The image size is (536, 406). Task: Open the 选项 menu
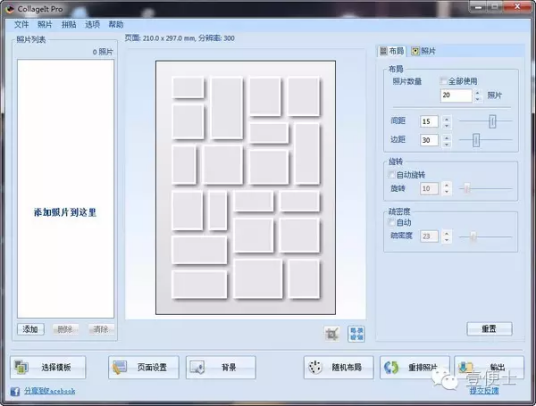point(92,25)
